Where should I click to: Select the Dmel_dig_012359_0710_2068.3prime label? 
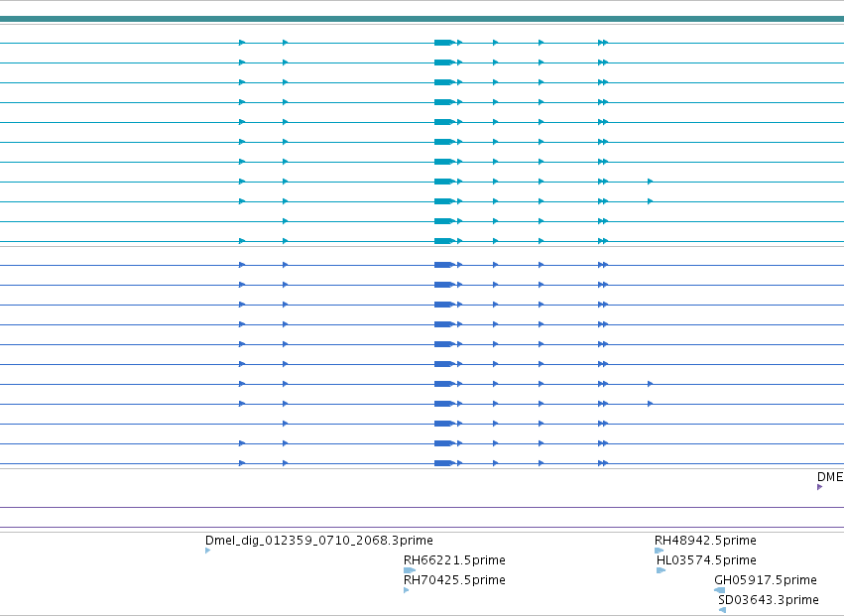click(318, 540)
